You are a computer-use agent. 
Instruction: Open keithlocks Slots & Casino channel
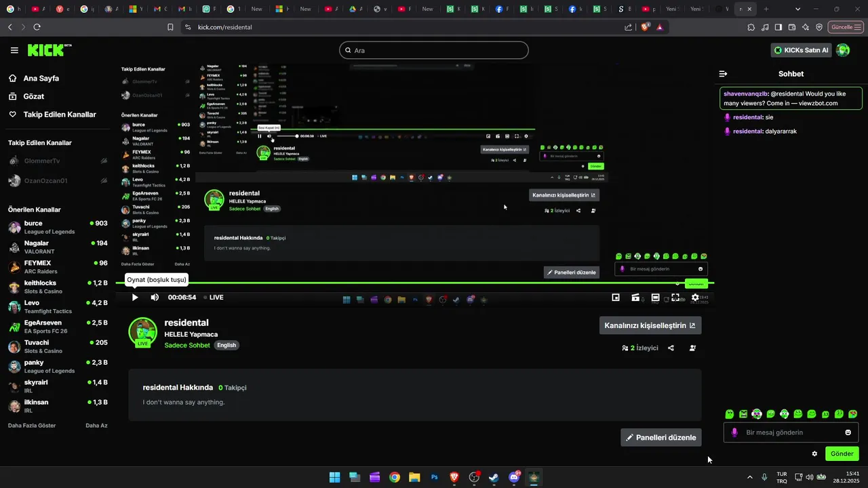(x=58, y=287)
